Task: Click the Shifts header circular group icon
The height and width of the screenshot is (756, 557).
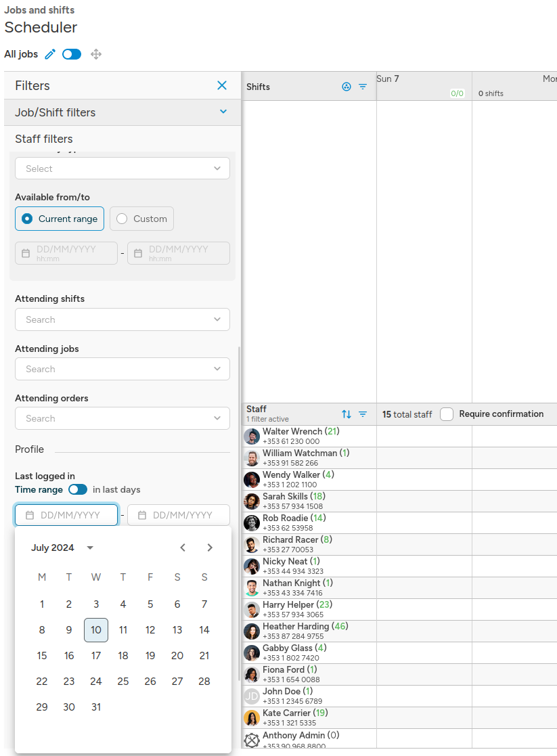Action: pos(347,87)
